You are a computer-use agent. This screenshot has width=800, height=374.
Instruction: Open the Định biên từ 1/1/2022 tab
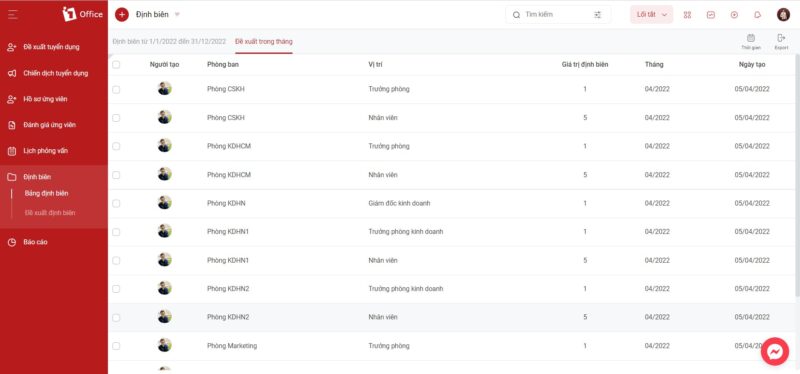169,41
